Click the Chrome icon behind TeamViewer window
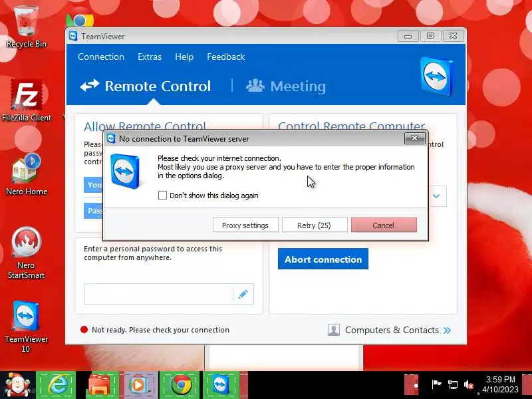Image resolution: width=532 pixels, height=399 pixels. [x=80, y=21]
